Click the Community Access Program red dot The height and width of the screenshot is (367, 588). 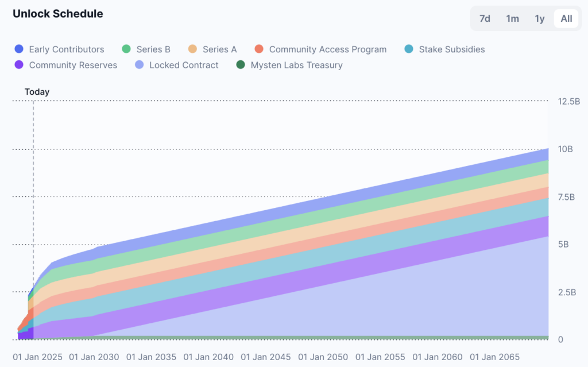pos(259,49)
